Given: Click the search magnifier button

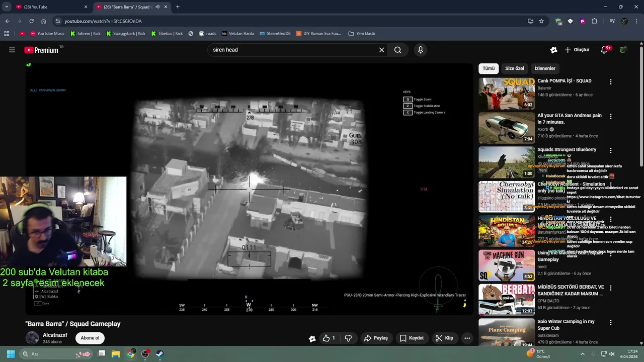Looking at the screenshot, I should [x=398, y=50].
